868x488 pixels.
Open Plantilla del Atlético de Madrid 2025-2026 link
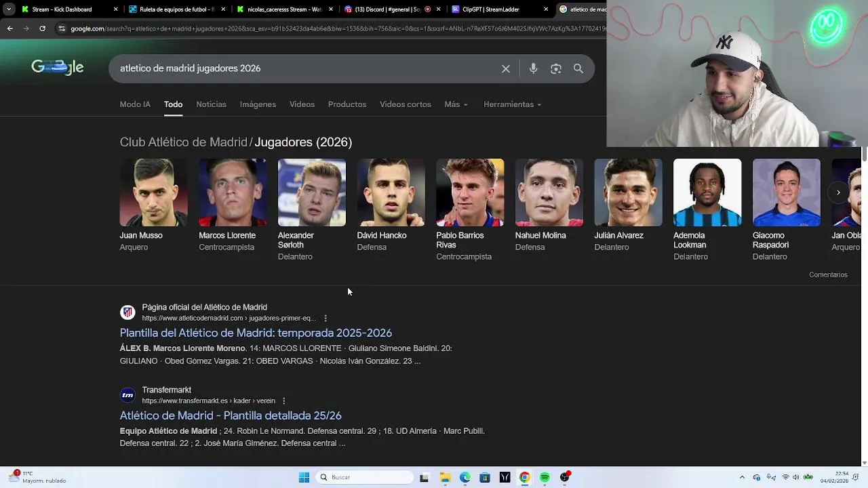click(256, 333)
